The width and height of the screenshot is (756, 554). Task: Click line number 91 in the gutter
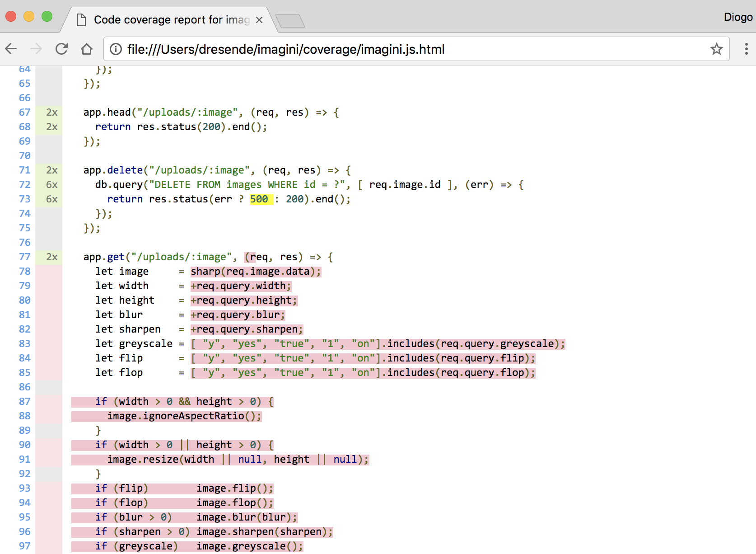(25, 460)
